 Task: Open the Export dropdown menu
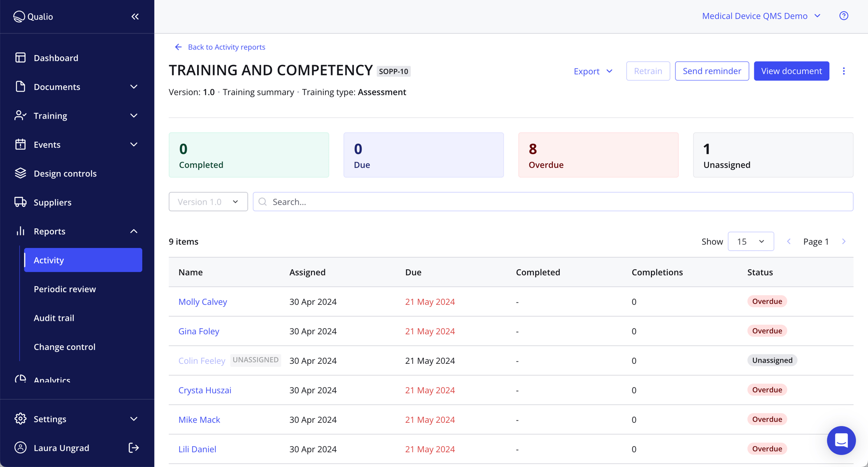point(593,71)
